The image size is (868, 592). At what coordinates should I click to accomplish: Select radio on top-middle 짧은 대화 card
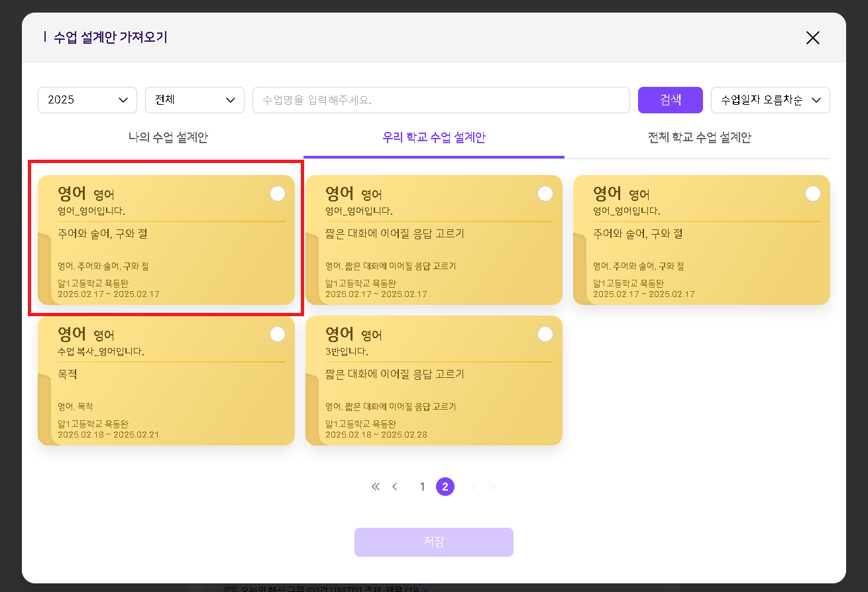click(x=545, y=194)
